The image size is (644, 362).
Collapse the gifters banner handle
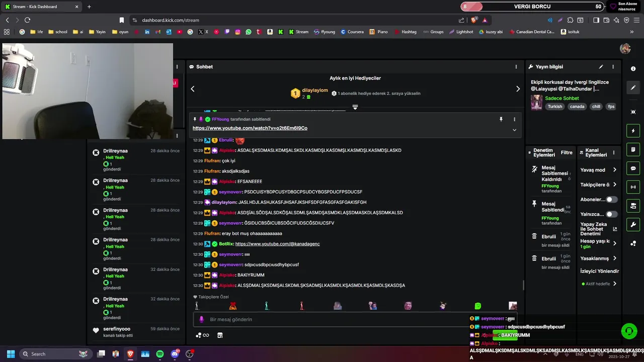355,107
